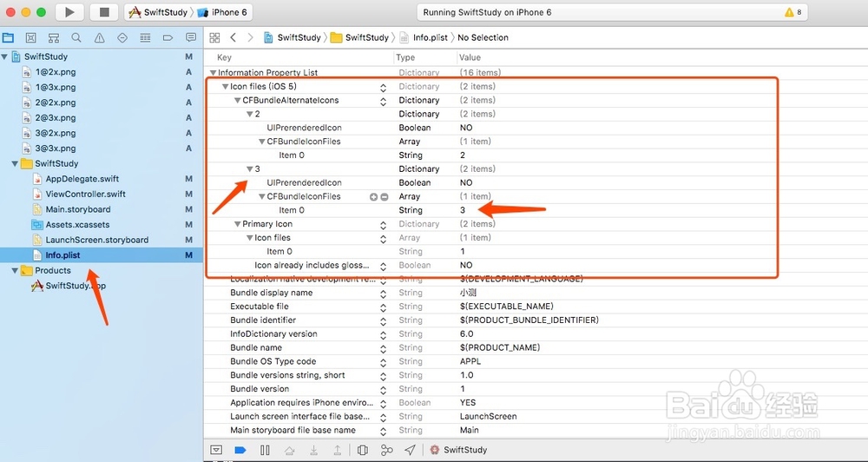The image size is (868, 462).
Task: Click the Step out debug button
Action: (337, 450)
